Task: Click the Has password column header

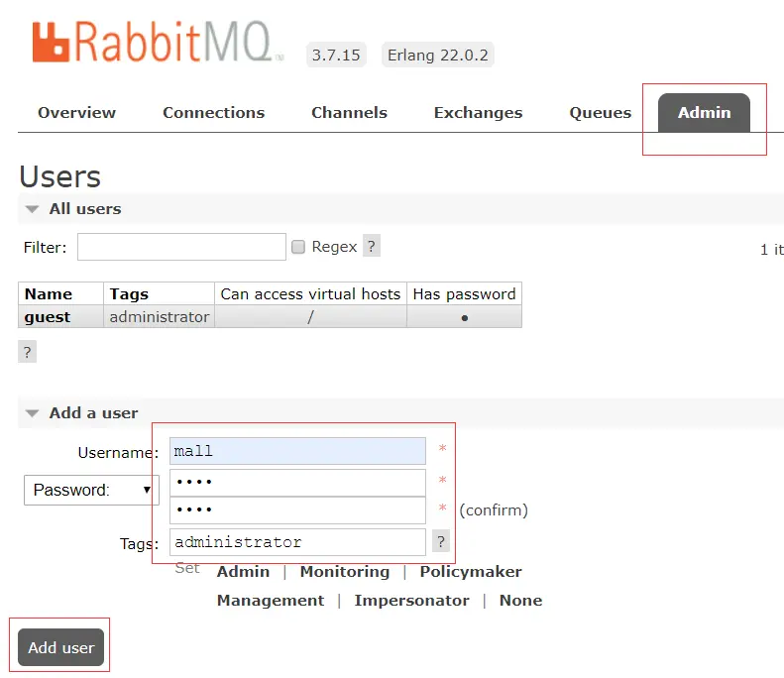Action: pyautogui.click(x=465, y=294)
